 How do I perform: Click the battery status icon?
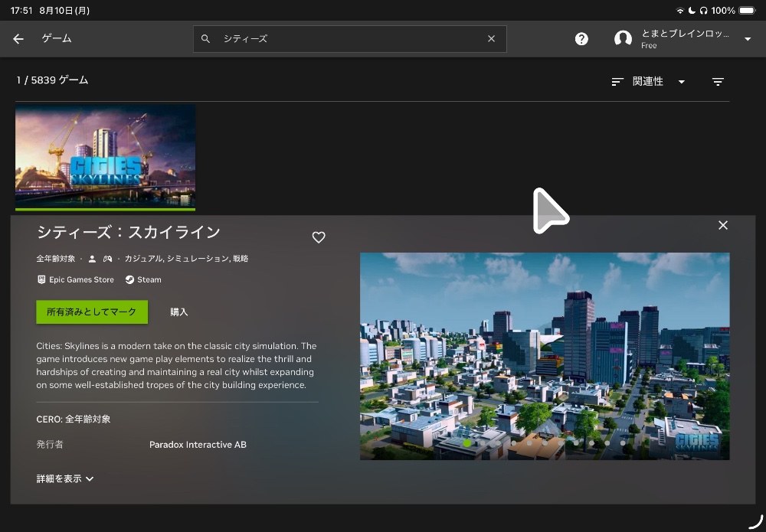(x=747, y=10)
